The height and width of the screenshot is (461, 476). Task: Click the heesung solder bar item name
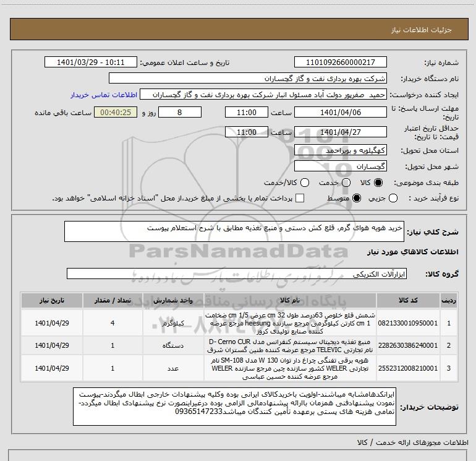coord(290,323)
